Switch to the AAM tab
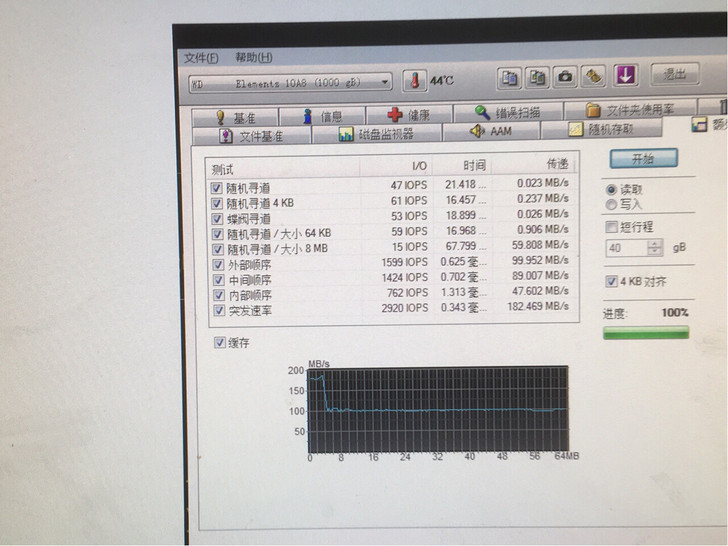728x546 pixels. 491,132
